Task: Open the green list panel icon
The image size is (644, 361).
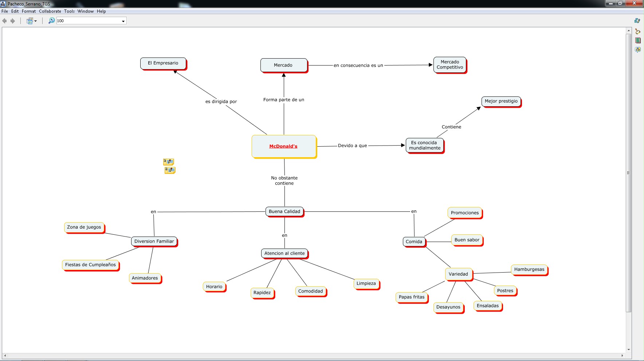Action: [x=638, y=40]
